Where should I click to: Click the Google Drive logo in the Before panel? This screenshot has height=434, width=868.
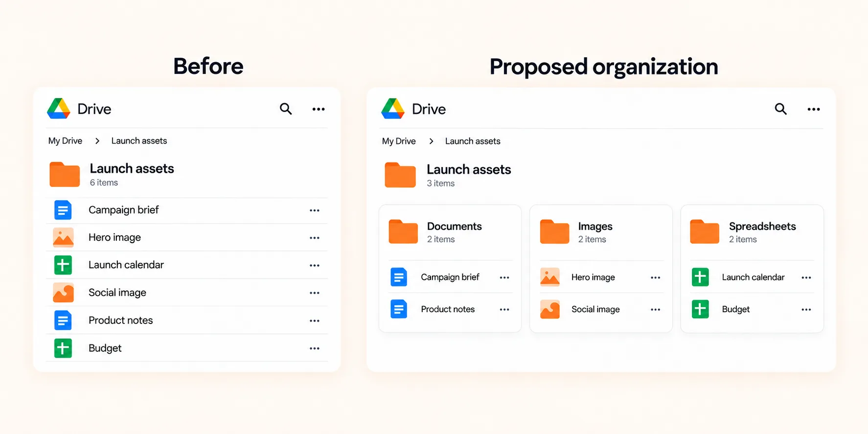pyautogui.click(x=59, y=109)
